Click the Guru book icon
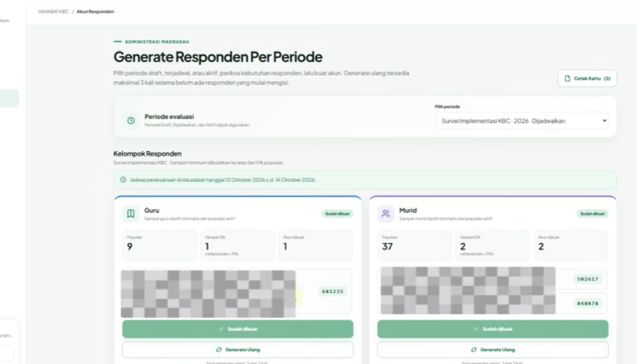The width and height of the screenshot is (637, 364). [131, 214]
